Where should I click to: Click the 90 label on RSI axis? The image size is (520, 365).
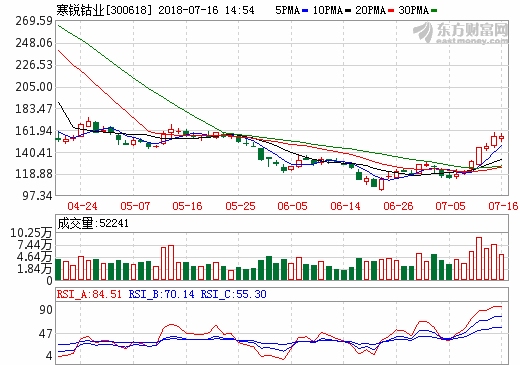[x=46, y=310]
